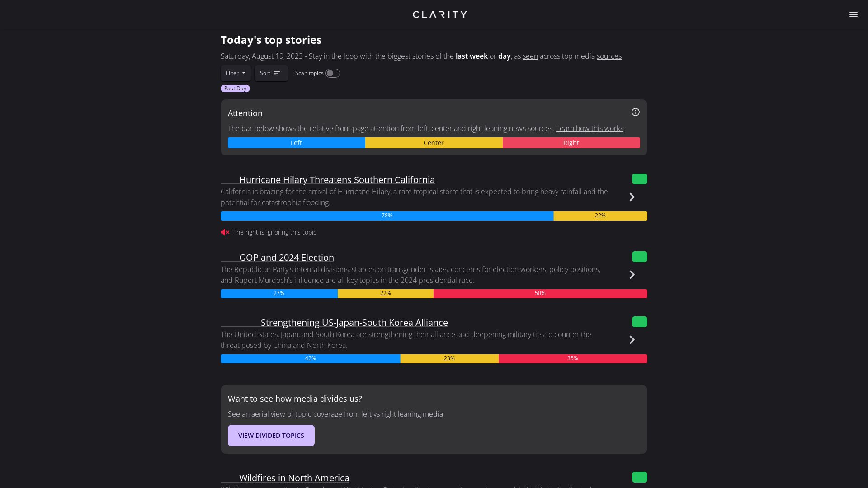
Task: Click the blue Left segment of the attention bar
Action: click(x=296, y=142)
